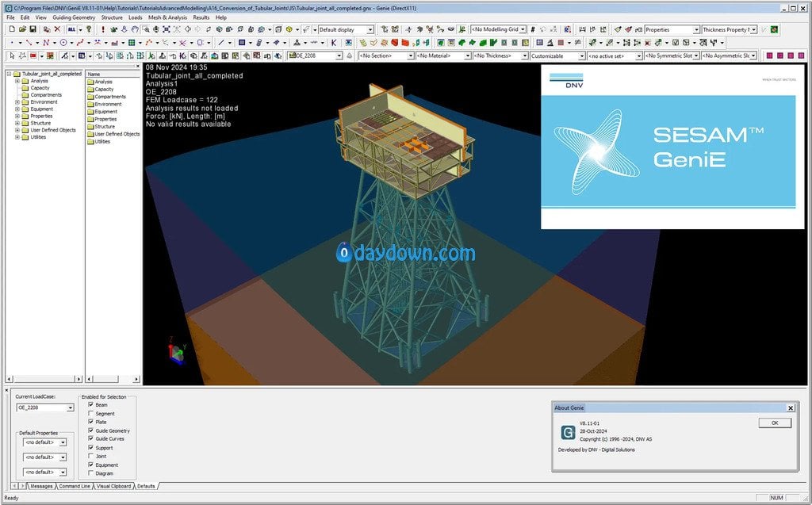Select the arrow pointer selection tool
This screenshot has height=505, width=812.
click(x=13, y=55)
